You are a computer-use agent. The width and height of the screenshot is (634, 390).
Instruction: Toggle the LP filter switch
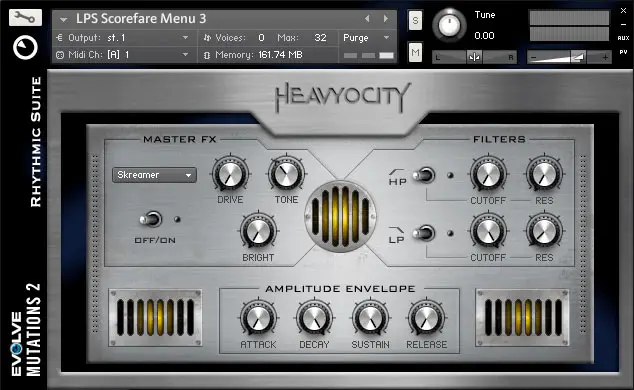pyautogui.click(x=424, y=233)
